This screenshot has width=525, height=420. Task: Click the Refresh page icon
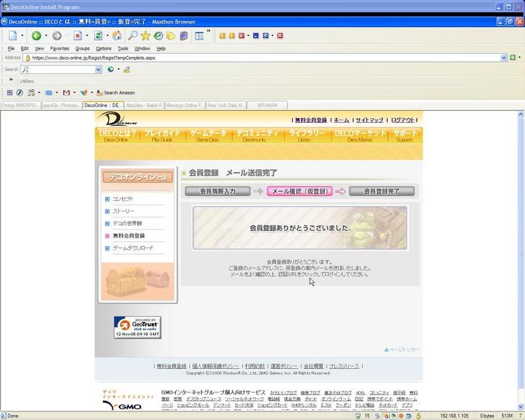click(x=98, y=35)
